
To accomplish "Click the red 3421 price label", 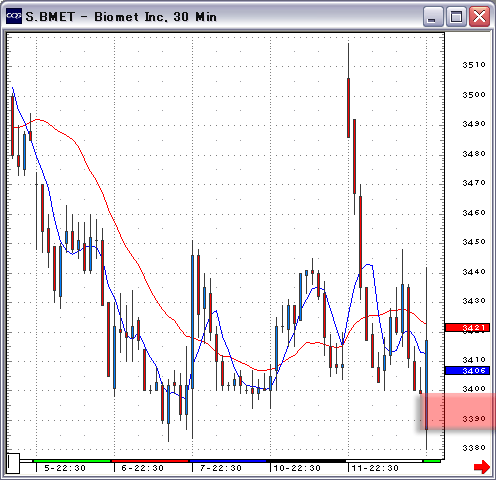I will coord(467,328).
